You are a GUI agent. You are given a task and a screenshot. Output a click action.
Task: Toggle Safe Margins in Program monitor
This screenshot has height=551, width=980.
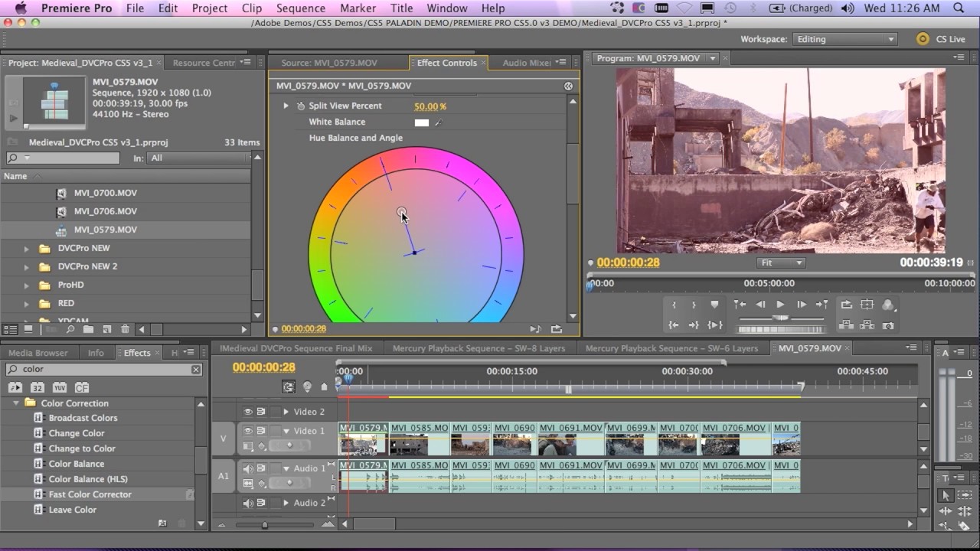tap(867, 305)
